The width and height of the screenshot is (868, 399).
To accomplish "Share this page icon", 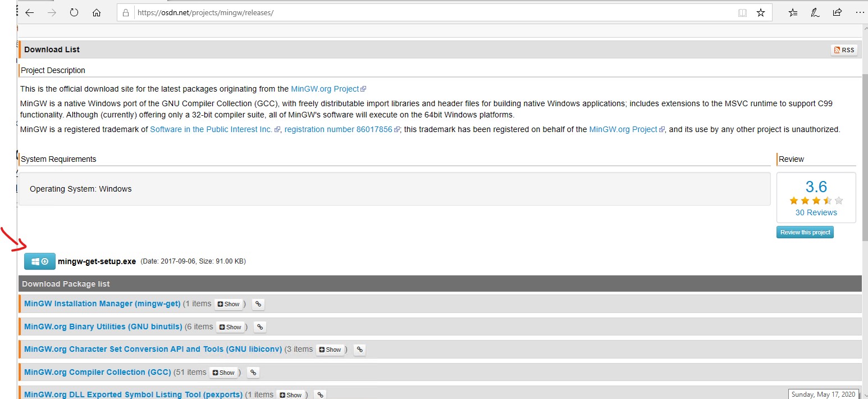I will point(837,12).
